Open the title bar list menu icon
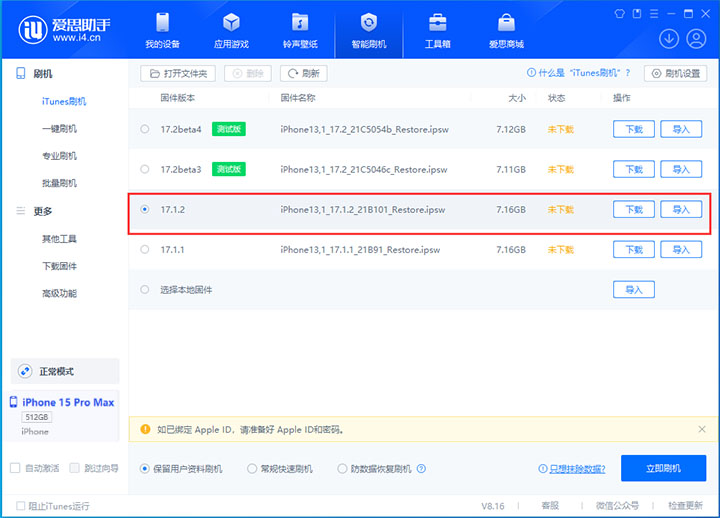Screen dimensions: 720x518 (654, 14)
